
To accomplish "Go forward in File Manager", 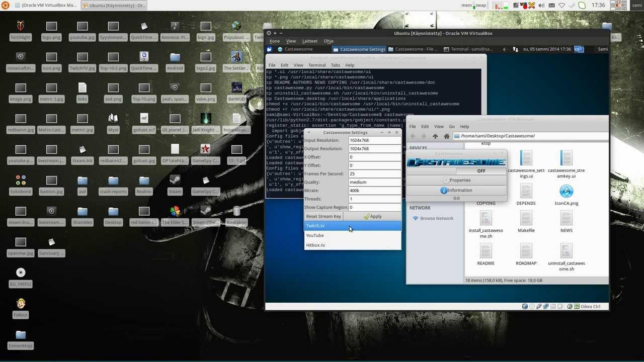I will tap(424, 136).
